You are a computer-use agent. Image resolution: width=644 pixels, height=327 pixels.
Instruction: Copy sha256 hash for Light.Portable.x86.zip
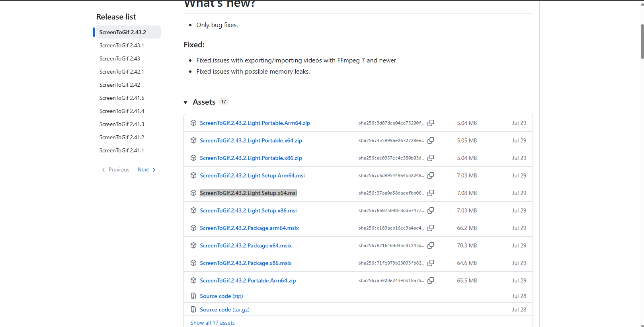[431, 158]
